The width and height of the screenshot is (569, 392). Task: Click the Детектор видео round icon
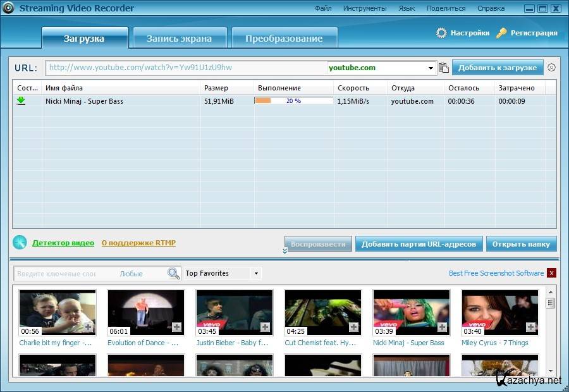[x=20, y=242]
